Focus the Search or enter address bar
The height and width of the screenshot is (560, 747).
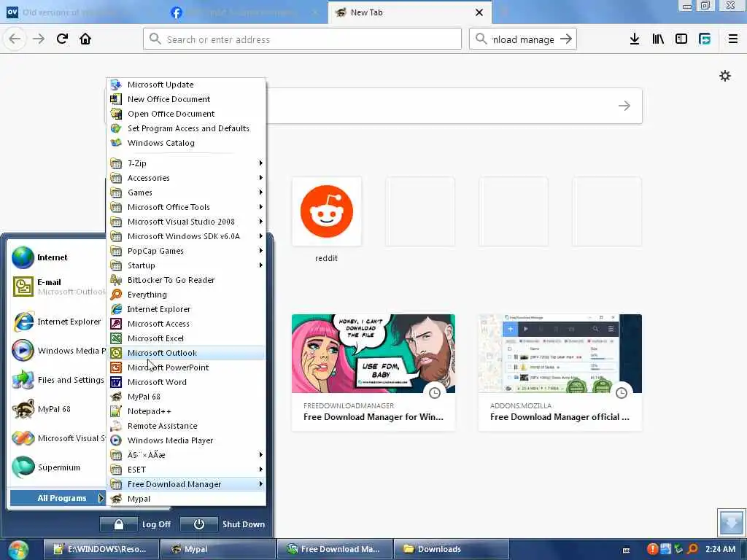[x=302, y=39]
